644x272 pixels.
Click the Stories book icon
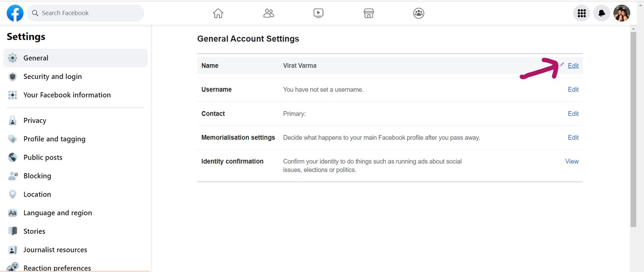point(13,231)
